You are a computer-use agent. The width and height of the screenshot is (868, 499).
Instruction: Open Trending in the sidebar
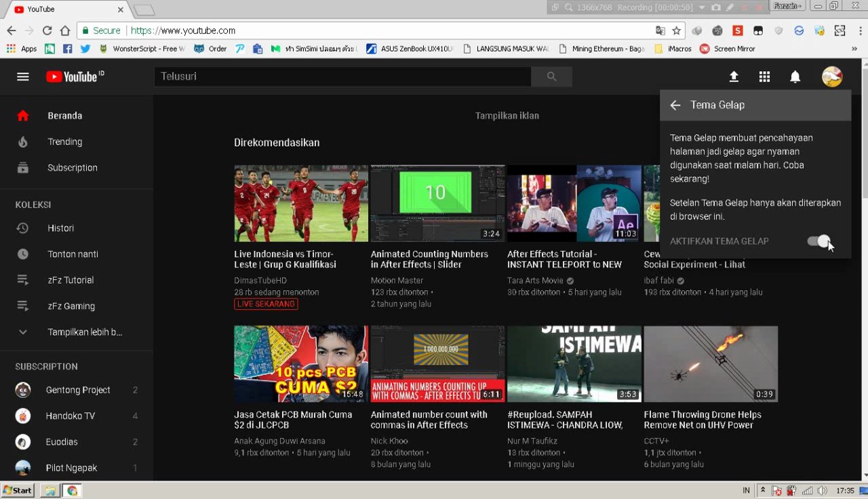(x=64, y=142)
